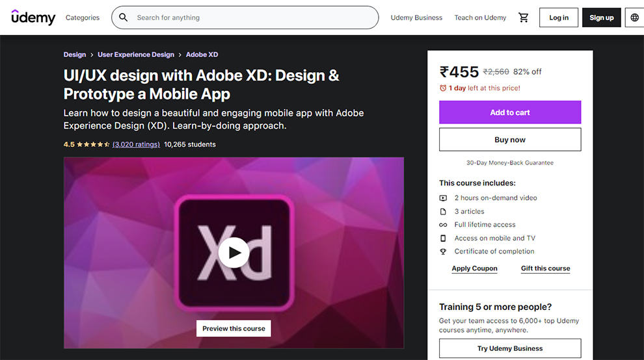Image resolution: width=644 pixels, height=360 pixels.
Task: Open the Categories menu
Action: pyautogui.click(x=83, y=18)
